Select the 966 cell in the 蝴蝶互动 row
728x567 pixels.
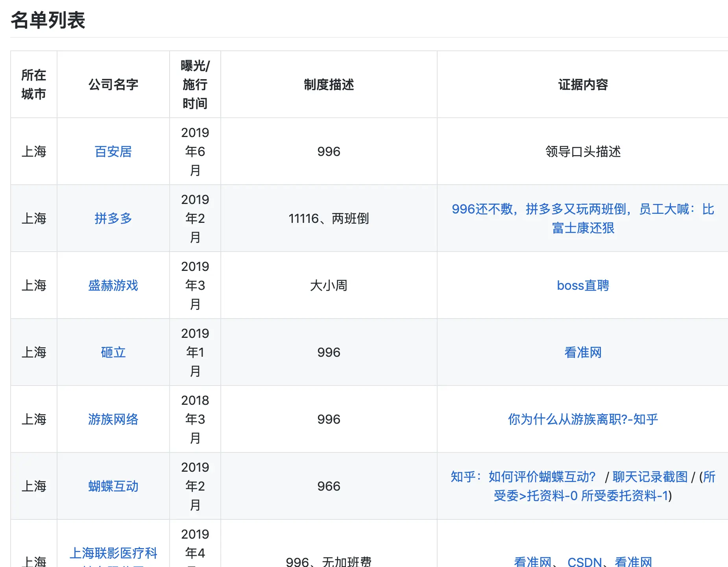tap(329, 486)
